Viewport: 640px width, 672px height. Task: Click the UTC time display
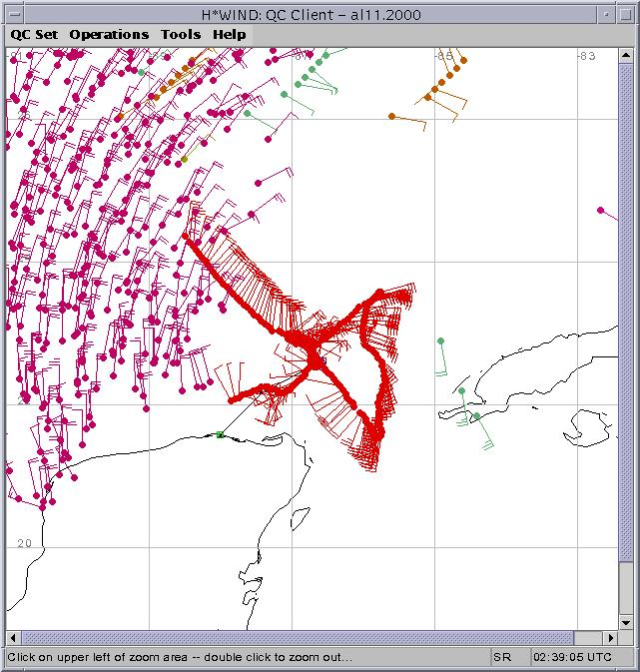[x=573, y=658]
